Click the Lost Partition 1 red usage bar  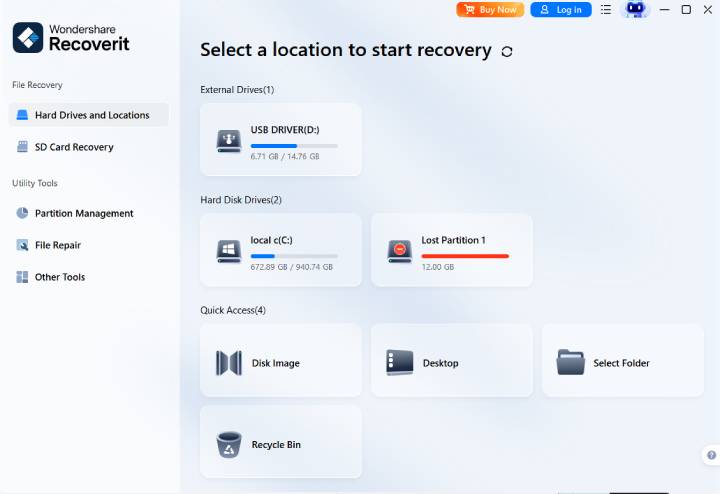pyautogui.click(x=465, y=256)
